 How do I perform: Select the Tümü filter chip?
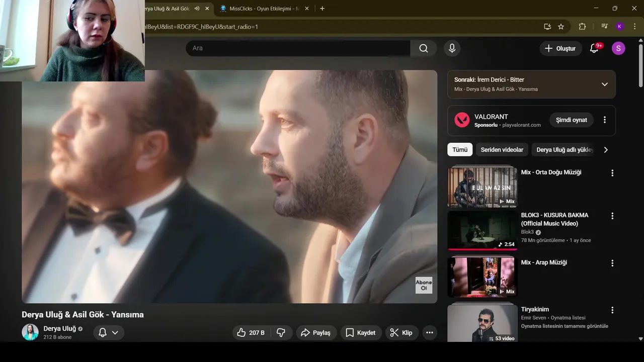(460, 150)
